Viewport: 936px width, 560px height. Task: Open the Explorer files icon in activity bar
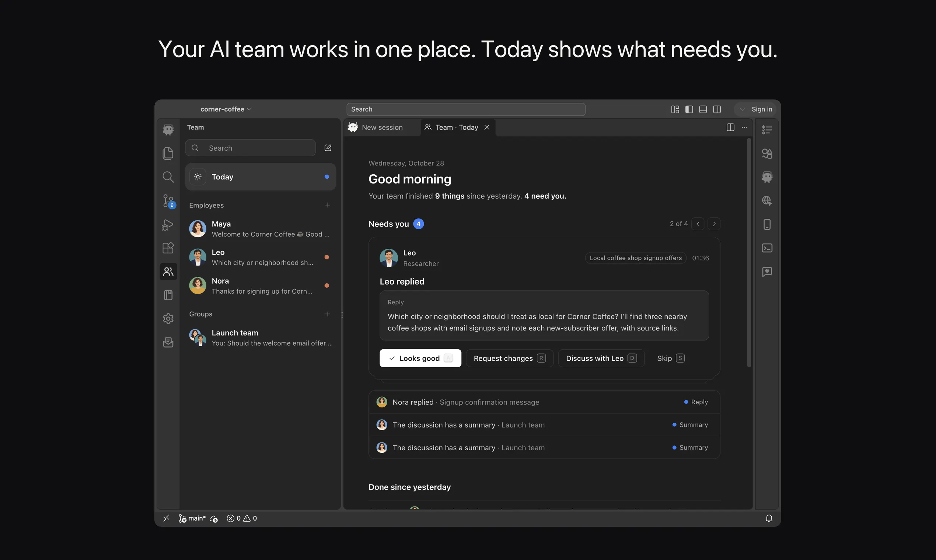168,153
